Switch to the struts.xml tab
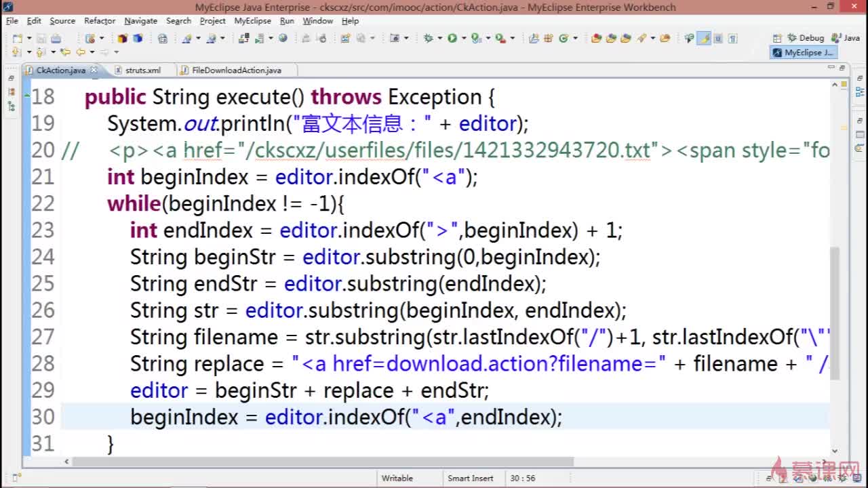Image resolution: width=868 pixels, height=488 pixels. click(142, 70)
